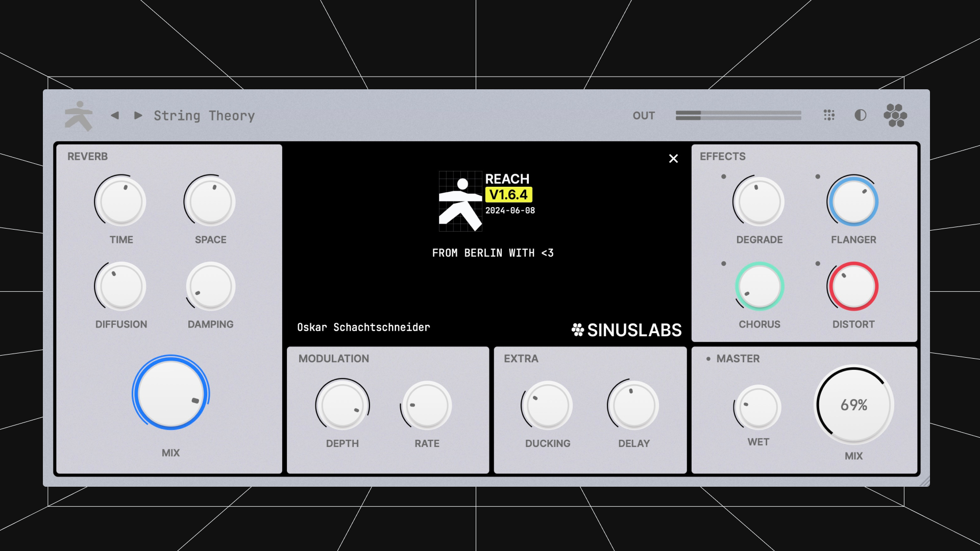Click the blue reverb MIX knob
The height and width of the screenshot is (551, 980).
[170, 393]
